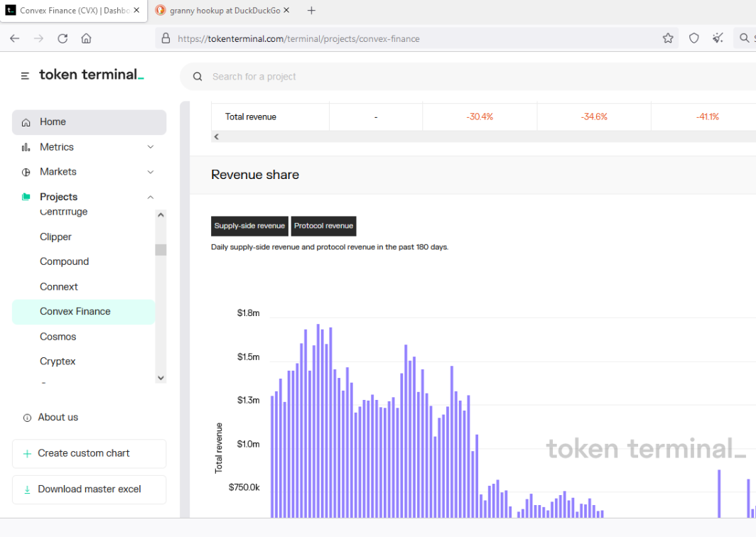Open the Metrics menu item
This screenshot has height=537, width=756.
click(57, 147)
